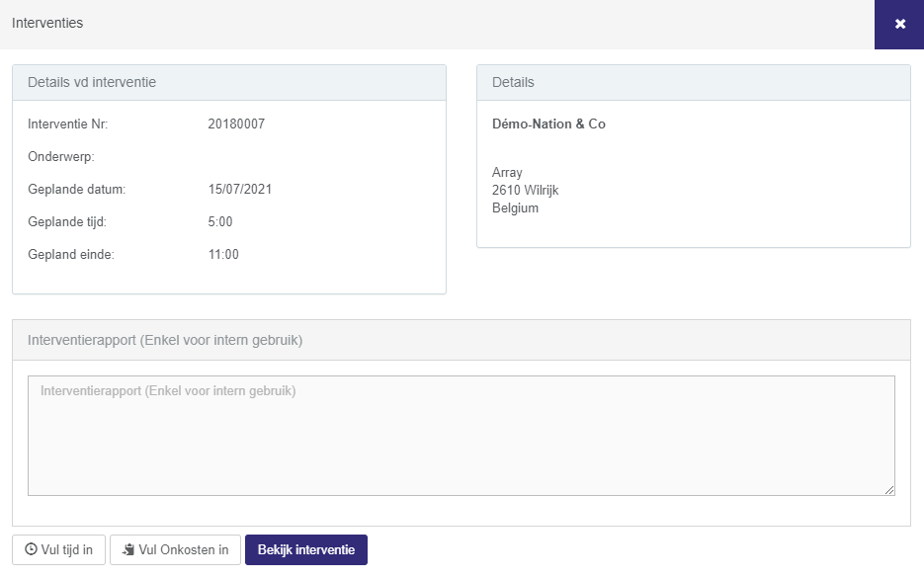Open the Bekijk interventie button
This screenshot has width=924, height=579.
[306, 549]
